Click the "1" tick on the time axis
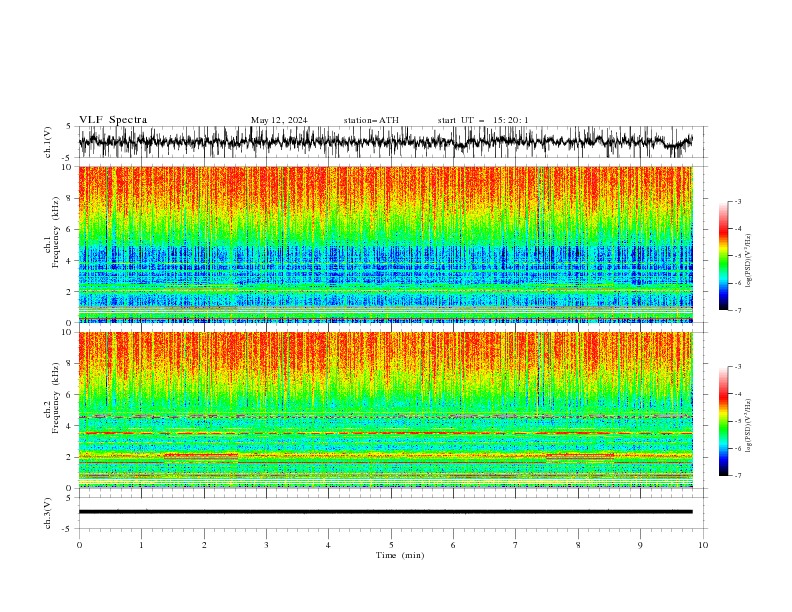 click(141, 545)
